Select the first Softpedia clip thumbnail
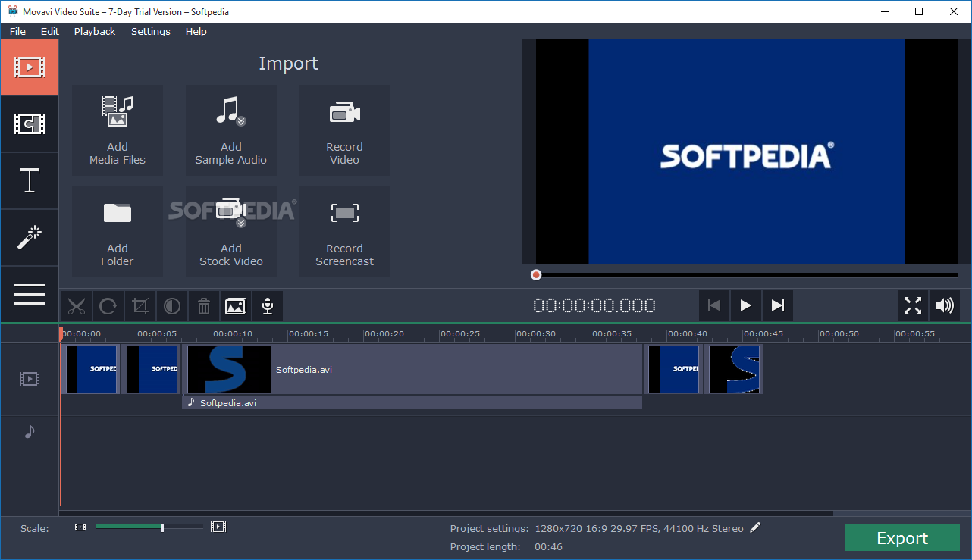Screen dimensions: 972x560 click(90, 369)
